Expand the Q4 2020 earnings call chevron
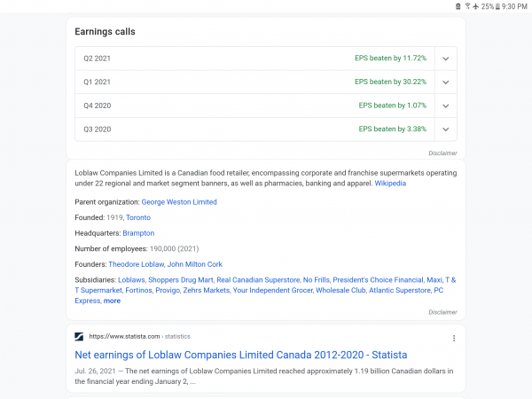Image resolution: width=532 pixels, height=399 pixels. 445,106
